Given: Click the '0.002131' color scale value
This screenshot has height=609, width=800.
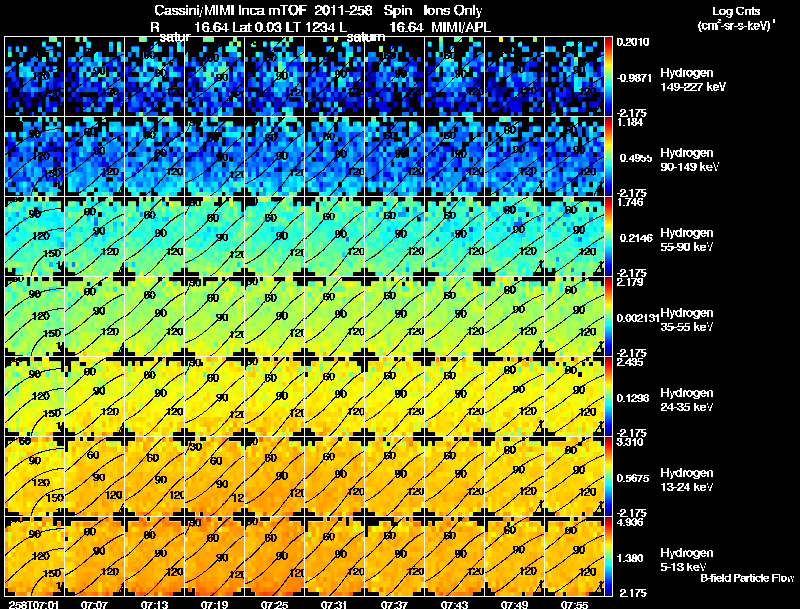Looking at the screenshot, I should [x=638, y=318].
